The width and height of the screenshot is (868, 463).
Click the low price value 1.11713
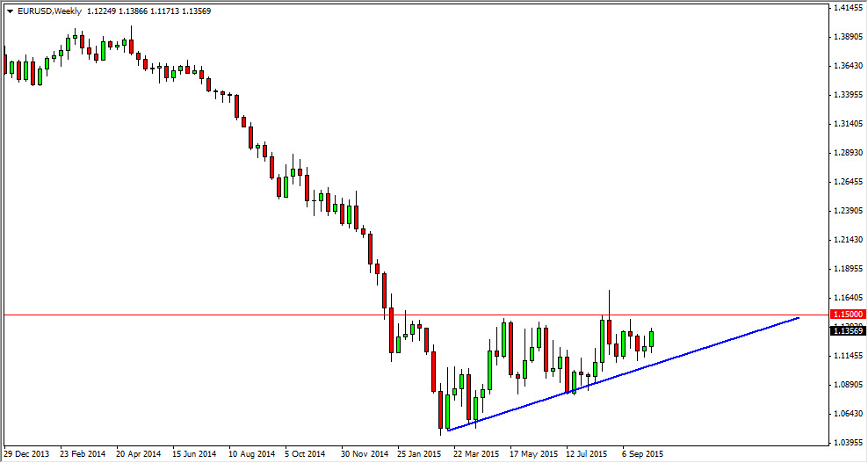click(164, 11)
